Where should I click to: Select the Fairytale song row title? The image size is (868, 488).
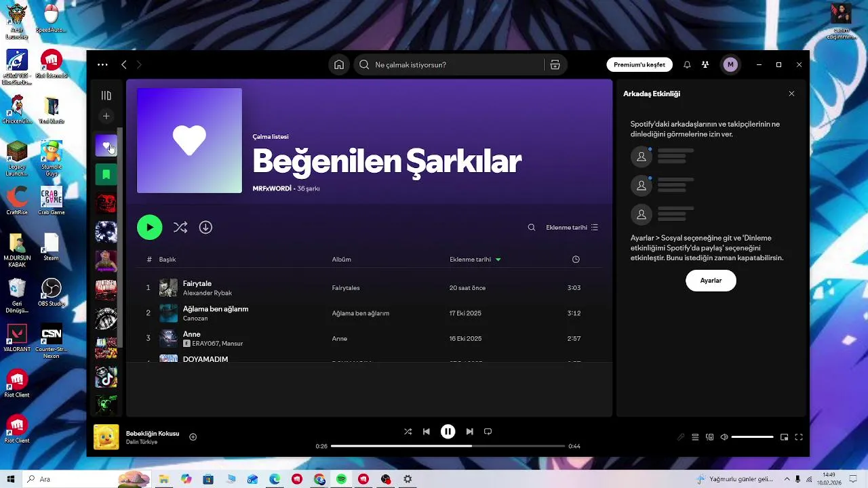click(x=197, y=283)
